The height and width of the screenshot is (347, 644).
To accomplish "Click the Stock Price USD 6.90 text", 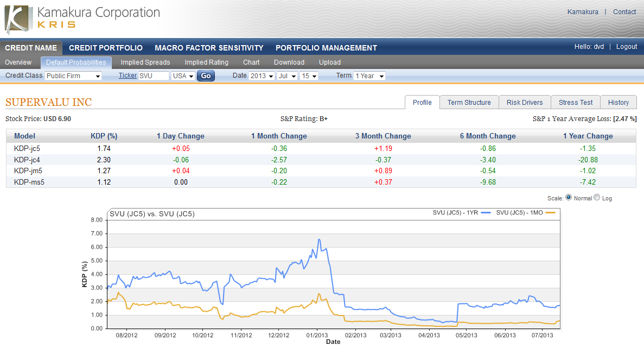I will 38,119.
